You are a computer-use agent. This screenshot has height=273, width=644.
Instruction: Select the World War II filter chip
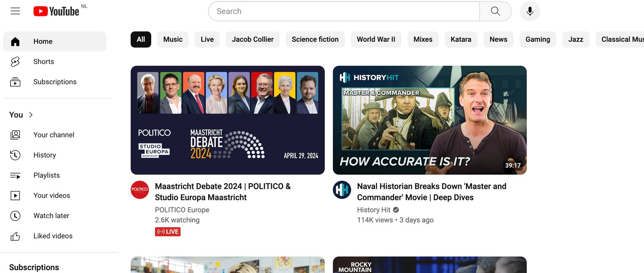[376, 39]
